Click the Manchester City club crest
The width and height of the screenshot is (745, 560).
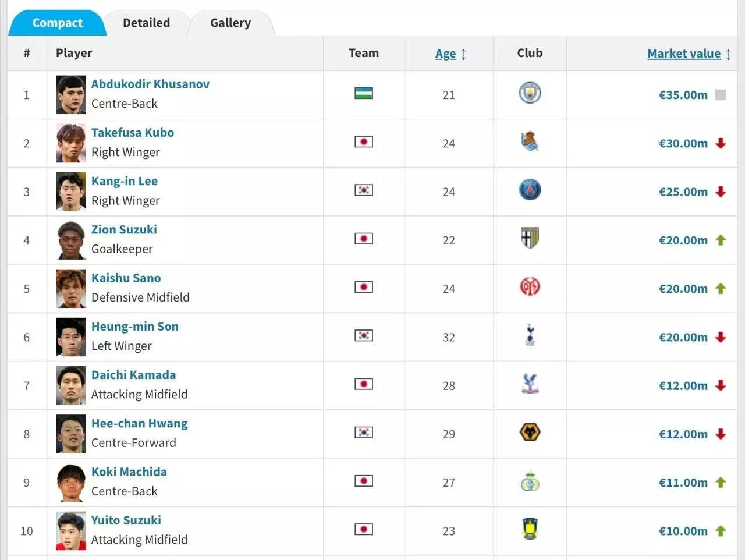click(530, 93)
